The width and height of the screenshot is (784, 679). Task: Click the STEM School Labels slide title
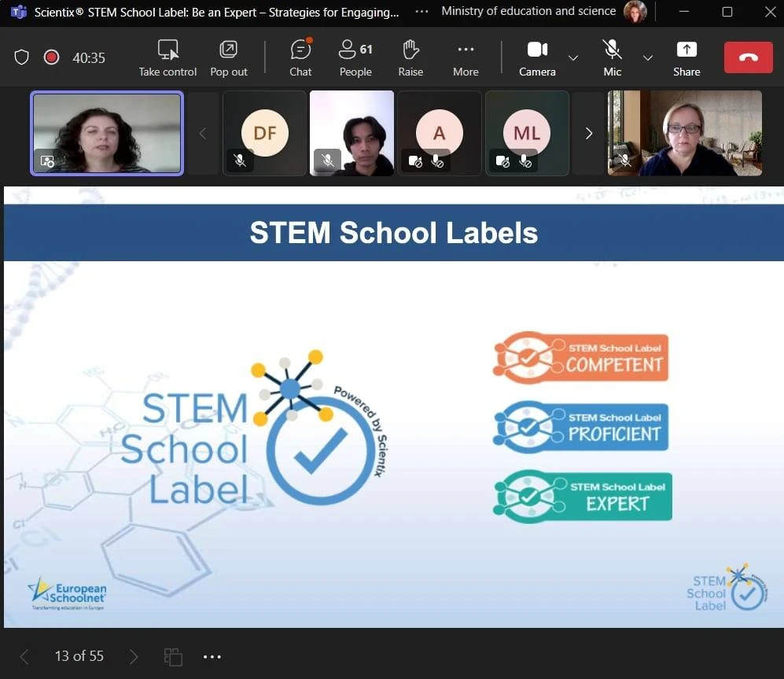click(393, 233)
